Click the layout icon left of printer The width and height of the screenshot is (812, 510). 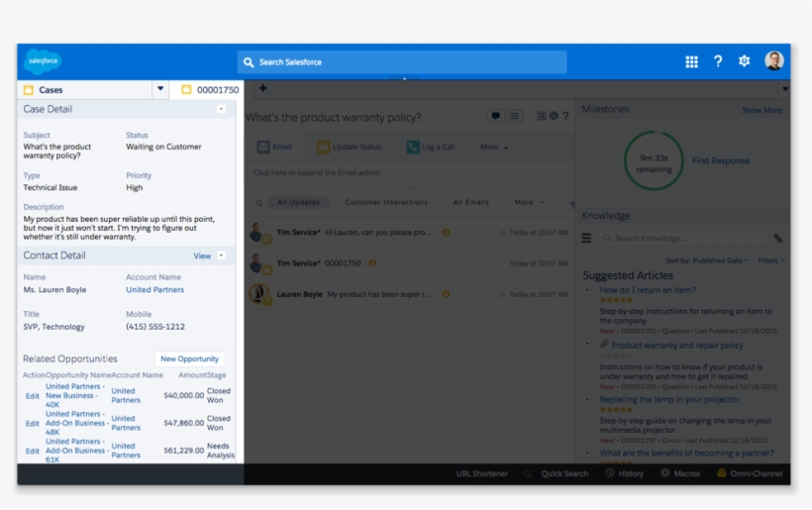point(542,116)
